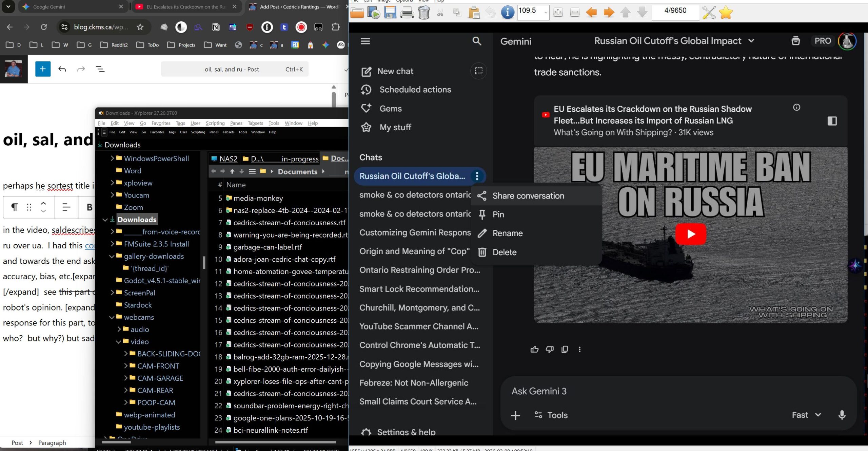Open WordPress document overview list icon
Screen dimensions: 868x451
click(x=100, y=69)
